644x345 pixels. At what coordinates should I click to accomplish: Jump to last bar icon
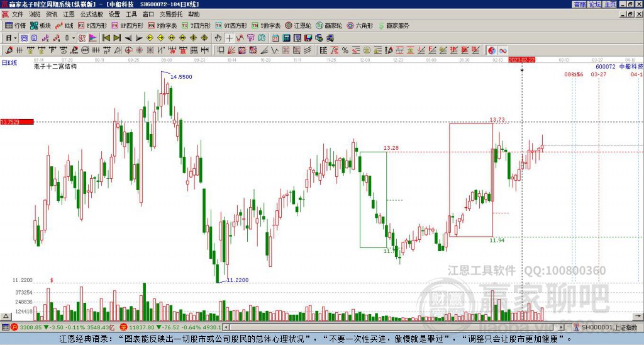point(117,38)
